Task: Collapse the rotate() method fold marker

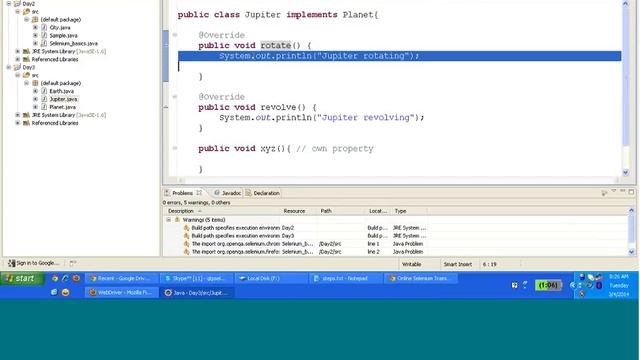Action: tap(175, 35)
